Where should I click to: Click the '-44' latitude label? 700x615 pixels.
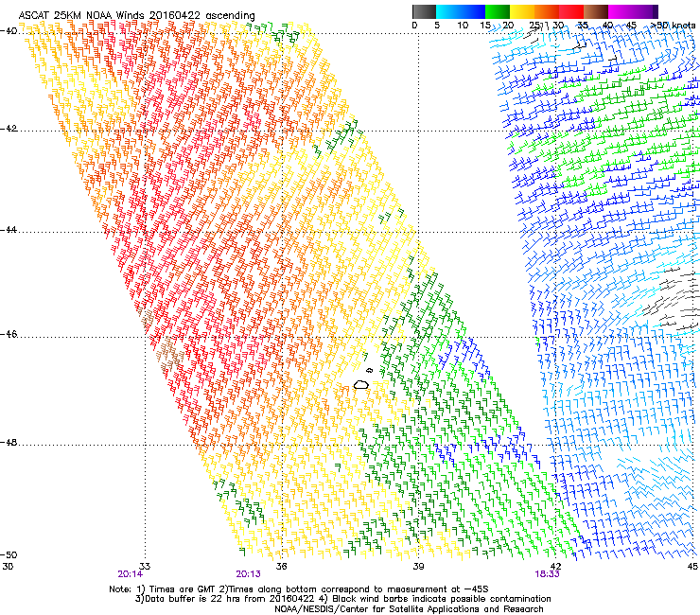[x=9, y=230]
